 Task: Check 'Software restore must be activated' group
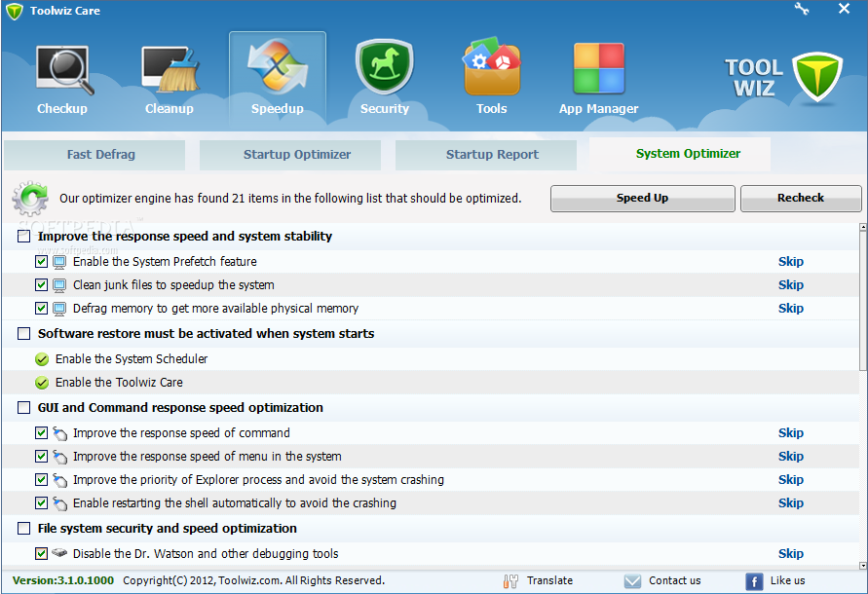pos(23,334)
